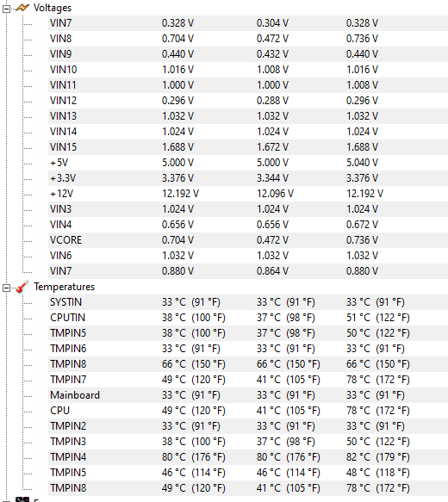Select the VIN15 voltage row
448x502 pixels.
[248, 147]
